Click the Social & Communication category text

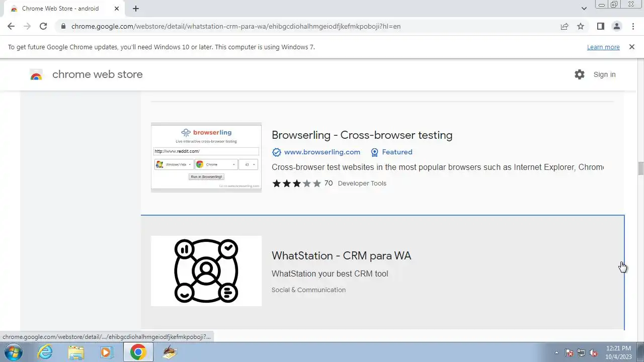(x=308, y=290)
